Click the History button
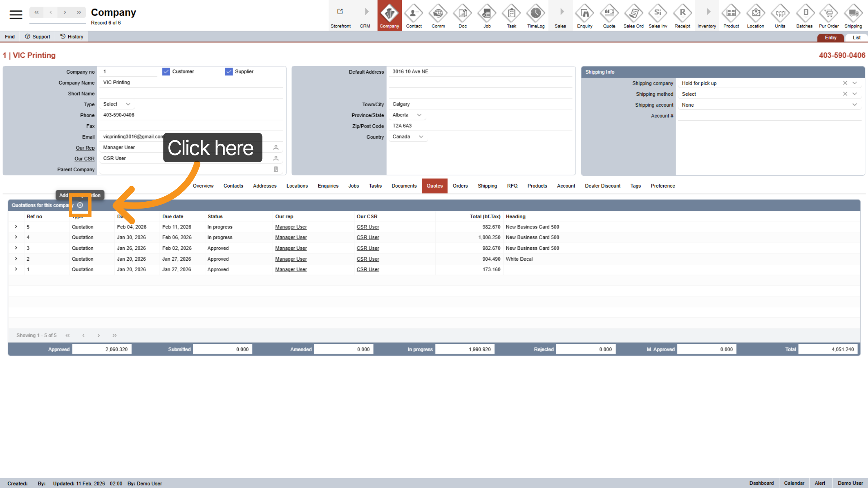 point(72,37)
